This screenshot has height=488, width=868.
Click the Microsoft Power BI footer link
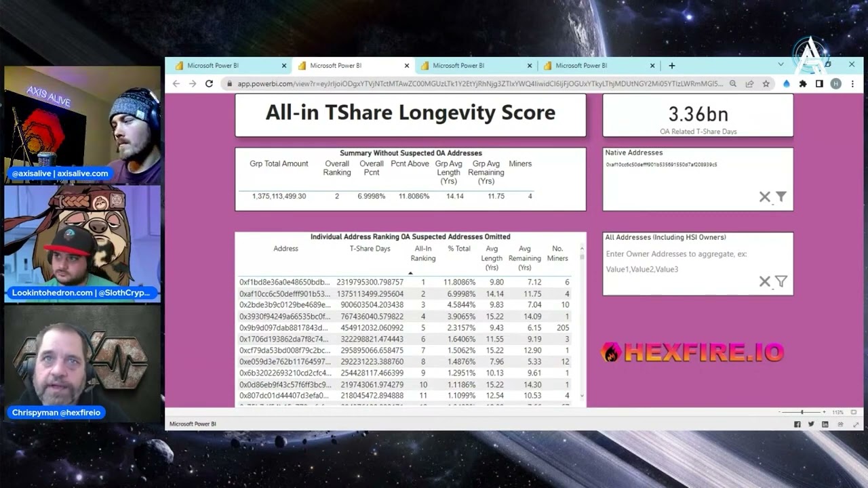coord(193,424)
